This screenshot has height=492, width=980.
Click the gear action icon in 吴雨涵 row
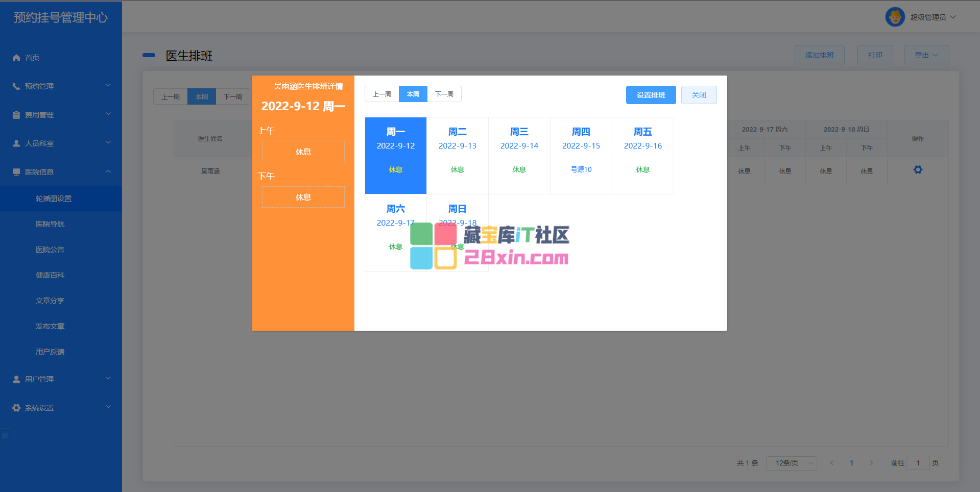point(918,170)
